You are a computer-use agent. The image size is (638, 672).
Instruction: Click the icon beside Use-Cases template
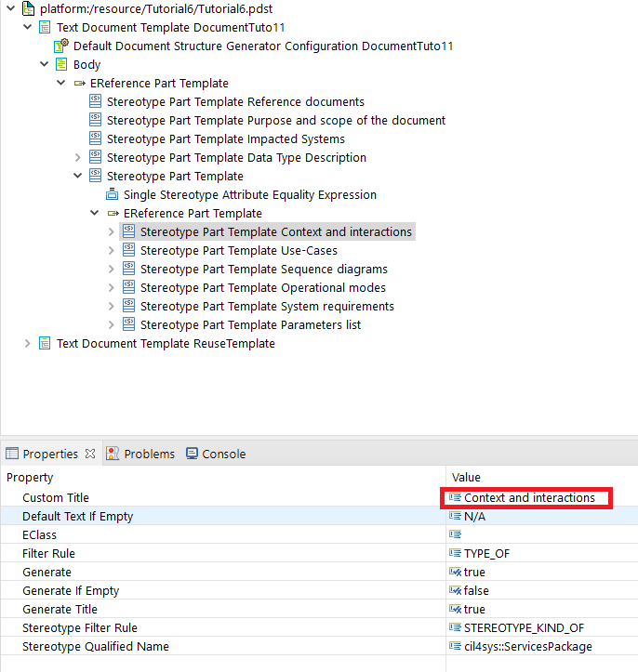point(128,250)
